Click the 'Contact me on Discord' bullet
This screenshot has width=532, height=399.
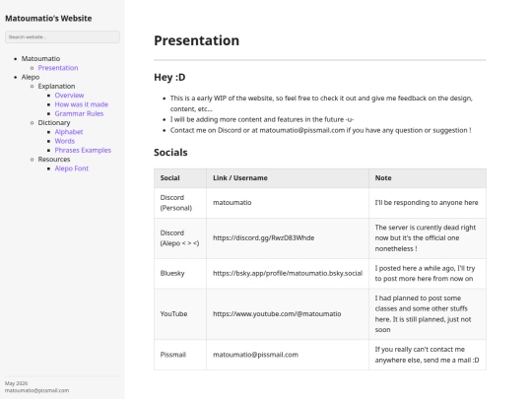click(x=320, y=130)
